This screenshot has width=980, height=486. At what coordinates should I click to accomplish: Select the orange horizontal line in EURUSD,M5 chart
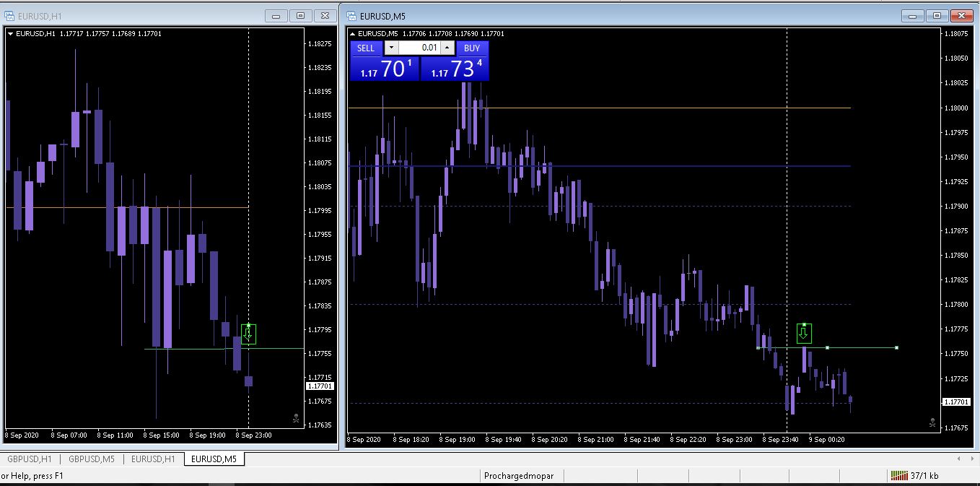tap(599, 108)
